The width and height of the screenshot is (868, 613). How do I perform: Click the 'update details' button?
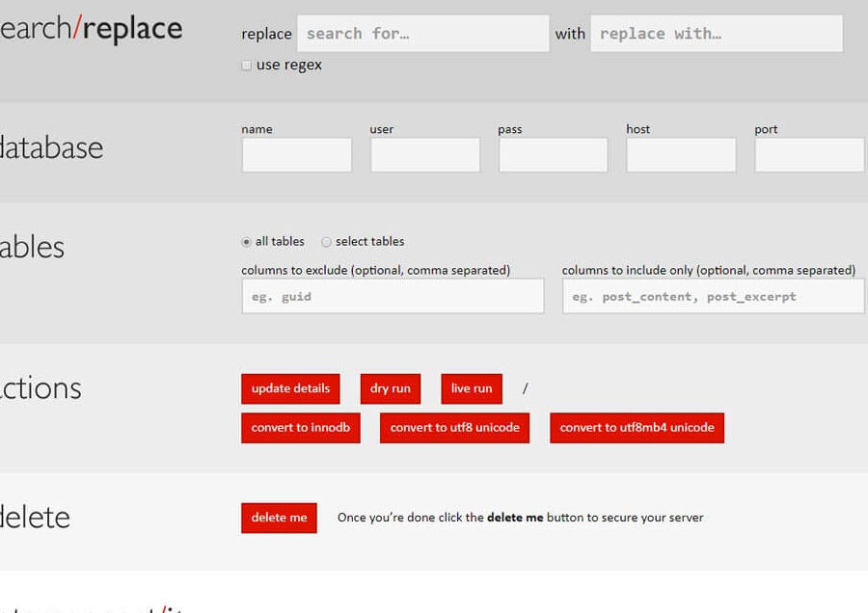(290, 388)
